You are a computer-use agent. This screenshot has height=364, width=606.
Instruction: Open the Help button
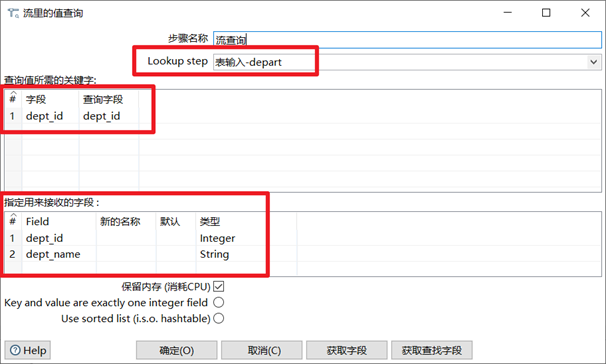tap(28, 350)
